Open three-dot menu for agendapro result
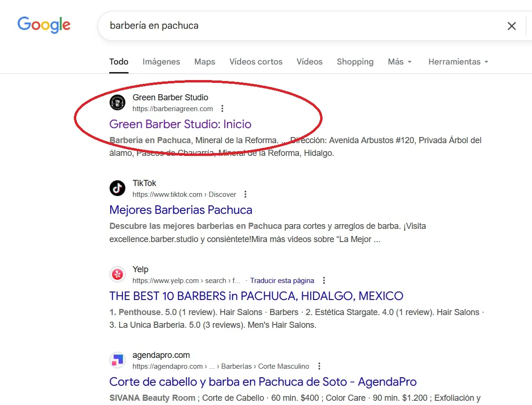532x405 pixels. pos(319,366)
